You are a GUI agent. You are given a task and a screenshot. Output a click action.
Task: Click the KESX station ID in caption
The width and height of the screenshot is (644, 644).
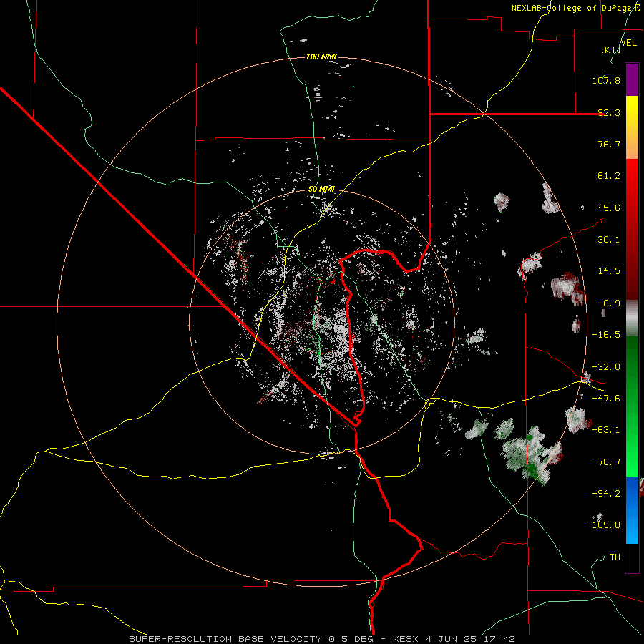pyautogui.click(x=406, y=639)
